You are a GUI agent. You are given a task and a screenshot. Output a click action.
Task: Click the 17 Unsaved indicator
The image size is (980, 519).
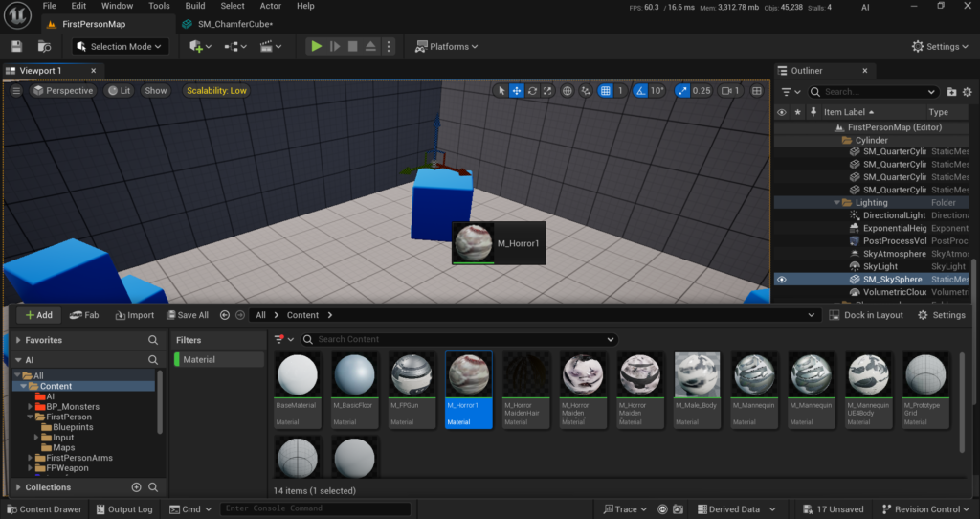point(834,509)
